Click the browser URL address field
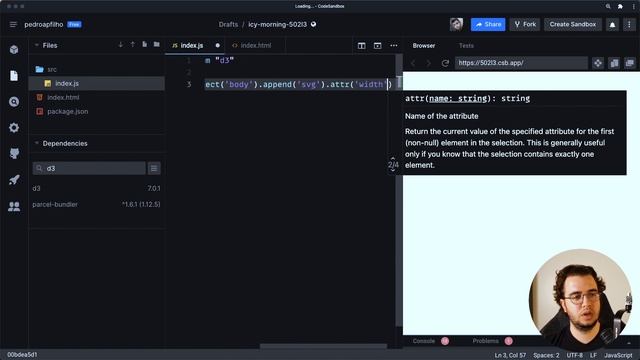 (x=521, y=63)
